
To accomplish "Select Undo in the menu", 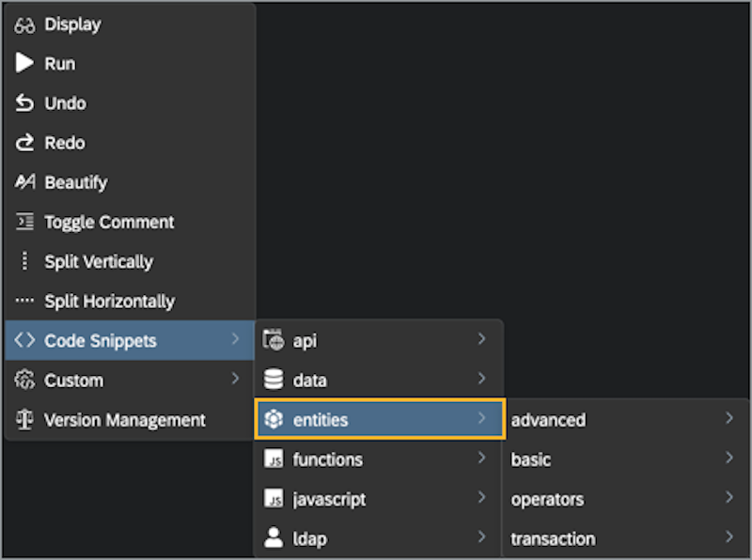I will (x=130, y=103).
